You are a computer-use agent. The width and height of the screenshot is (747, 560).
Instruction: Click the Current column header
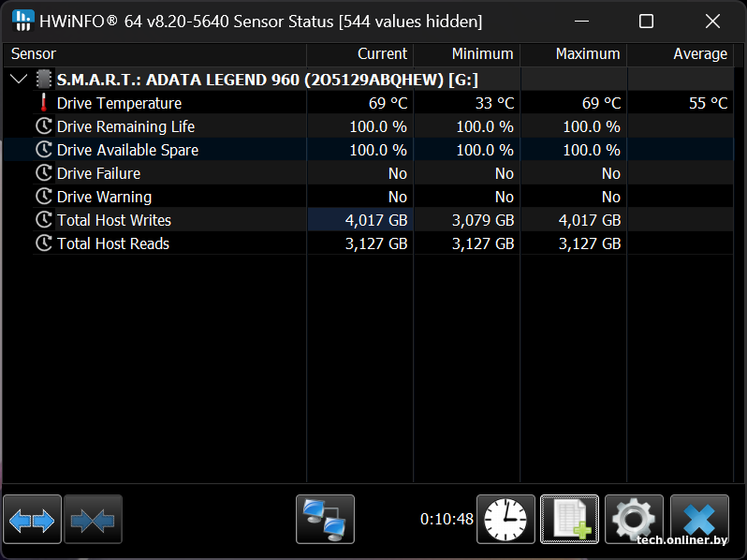[360, 54]
